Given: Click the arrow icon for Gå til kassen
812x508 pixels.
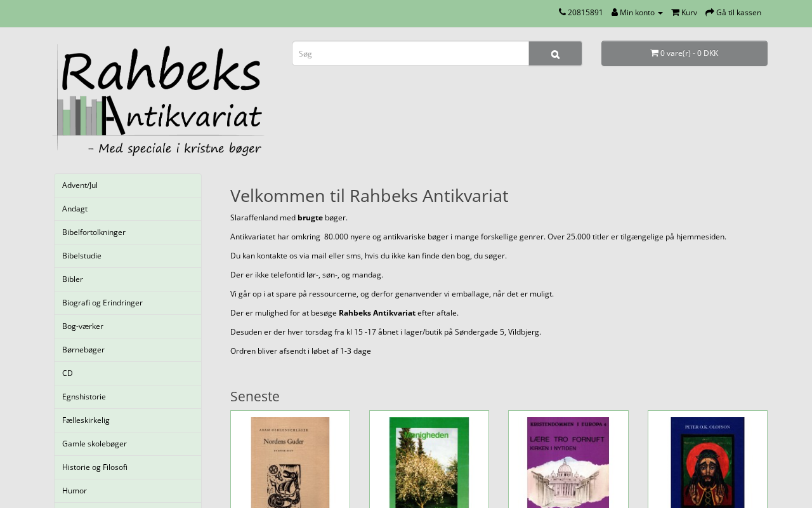Looking at the screenshot, I should 710,12.
